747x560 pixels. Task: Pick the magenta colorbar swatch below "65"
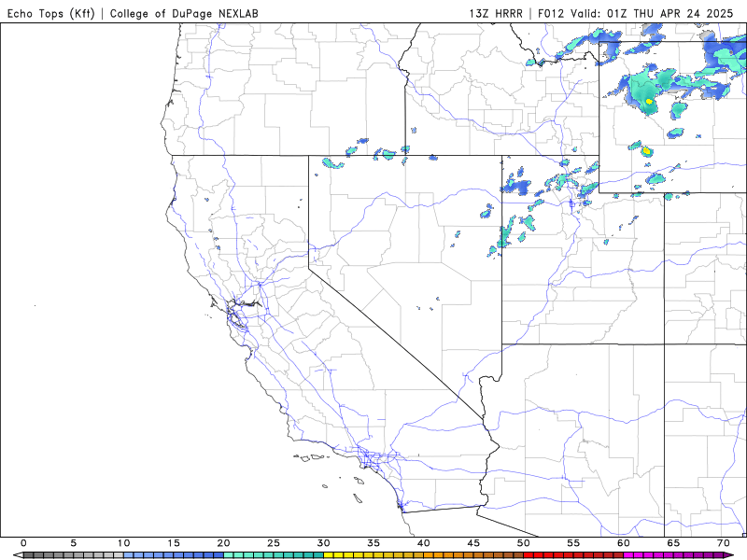pos(673,555)
